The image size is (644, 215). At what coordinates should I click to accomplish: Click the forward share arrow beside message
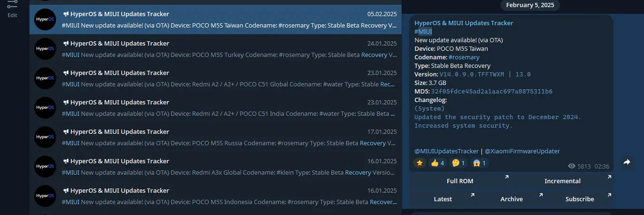pyautogui.click(x=627, y=162)
